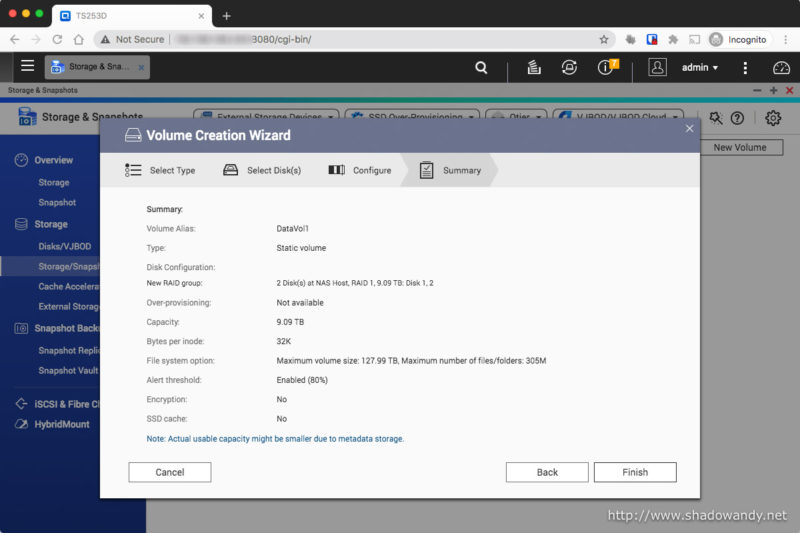Open the QTS main hamburger menu
This screenshot has width=800, height=533.
coord(27,66)
